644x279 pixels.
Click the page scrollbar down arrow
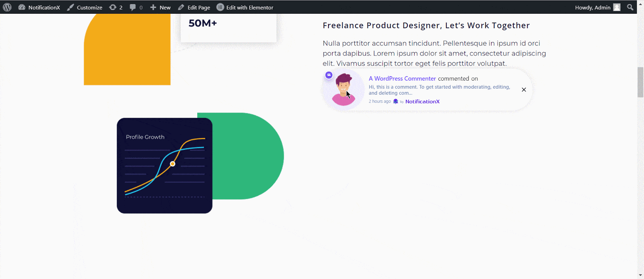coord(640,275)
